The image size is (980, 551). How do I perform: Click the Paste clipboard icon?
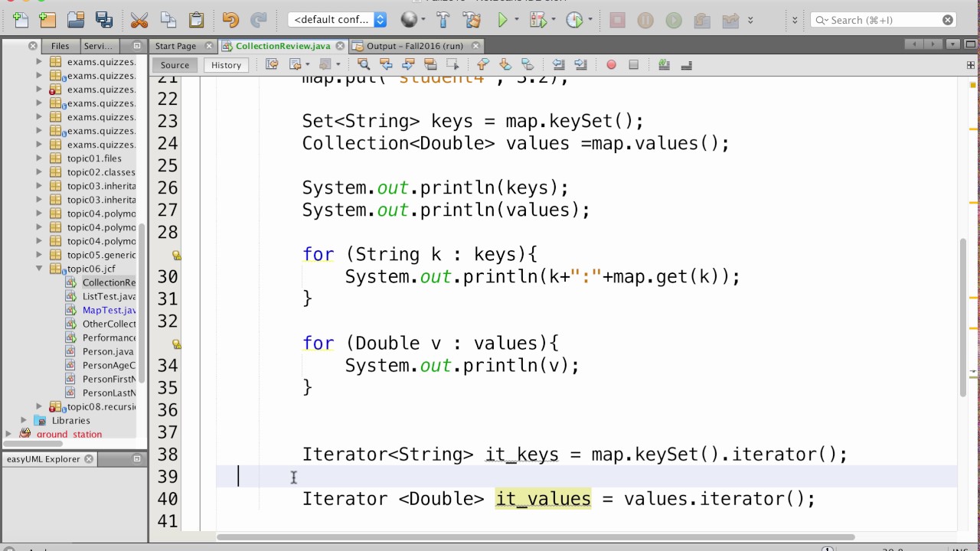click(x=197, y=20)
